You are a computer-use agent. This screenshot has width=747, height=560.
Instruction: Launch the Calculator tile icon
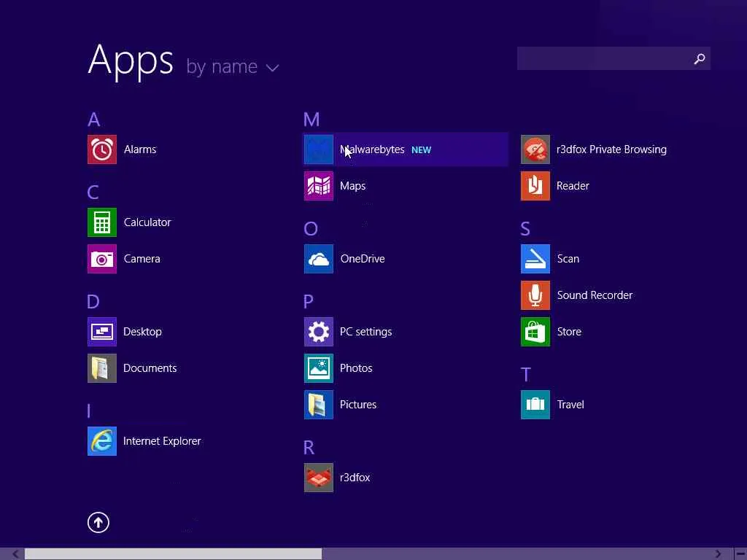click(102, 222)
